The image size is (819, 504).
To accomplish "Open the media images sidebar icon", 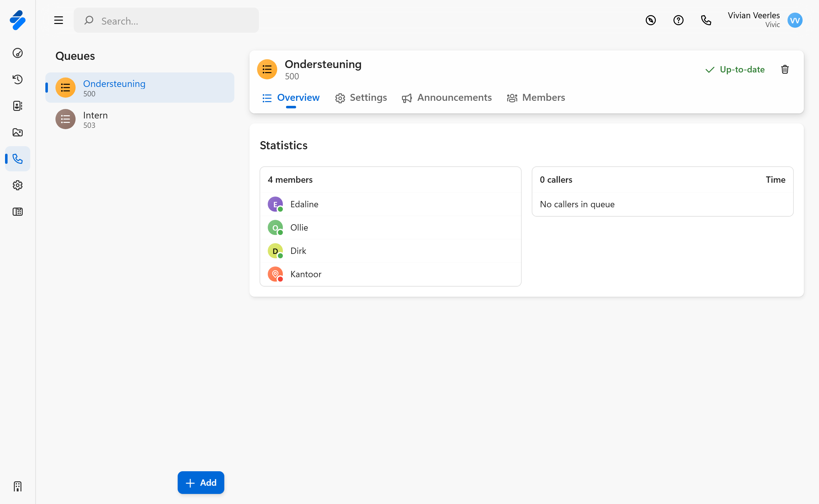I will click(x=18, y=132).
